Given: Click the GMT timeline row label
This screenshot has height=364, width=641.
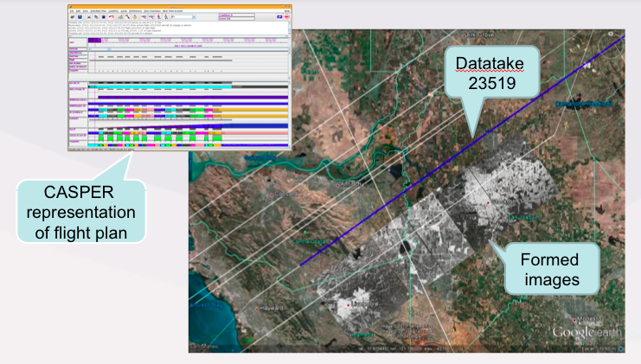Looking at the screenshot, I should coord(72,42).
